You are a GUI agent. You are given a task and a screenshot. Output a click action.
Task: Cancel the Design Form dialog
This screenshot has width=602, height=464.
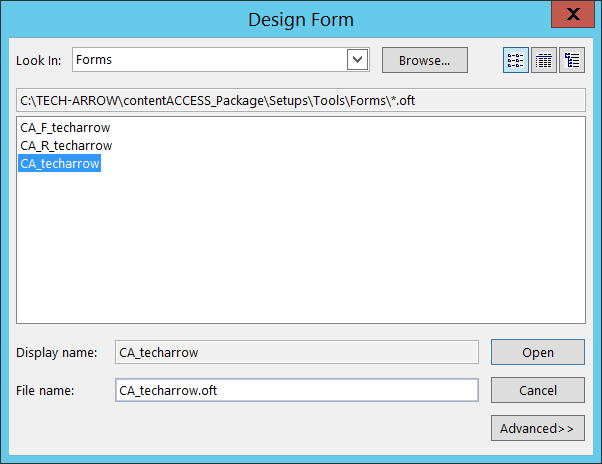coord(537,390)
